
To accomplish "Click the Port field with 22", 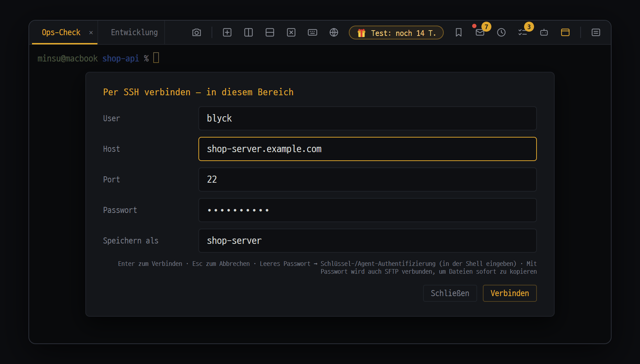I will [x=368, y=180].
